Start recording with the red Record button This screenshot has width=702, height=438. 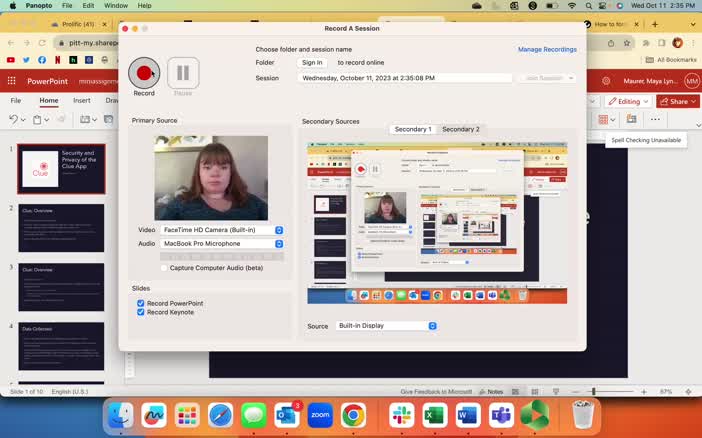point(144,73)
